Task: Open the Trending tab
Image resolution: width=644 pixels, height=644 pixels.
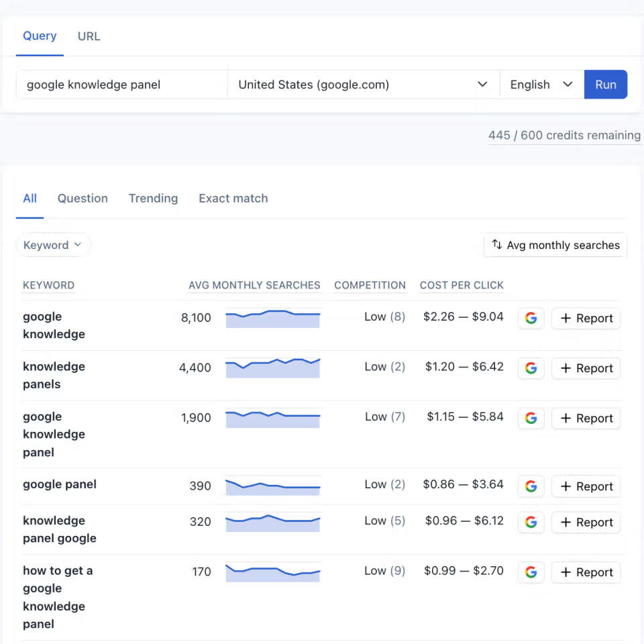Action: [153, 199]
